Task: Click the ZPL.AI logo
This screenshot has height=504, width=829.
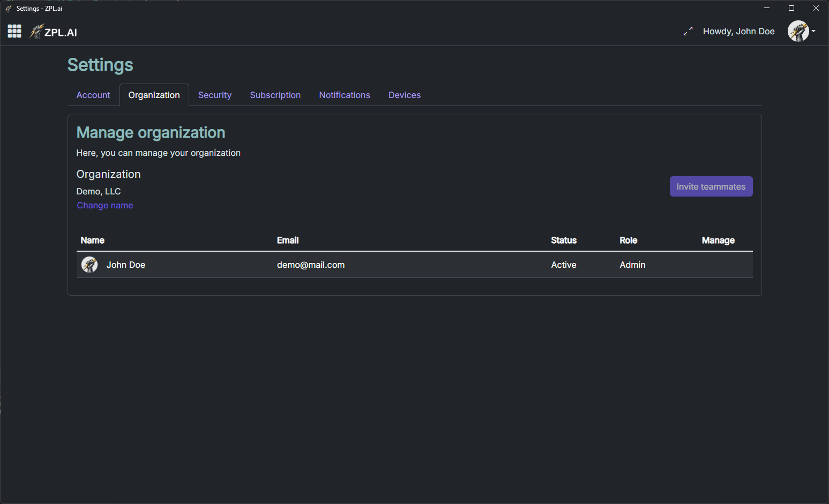Action: click(54, 32)
